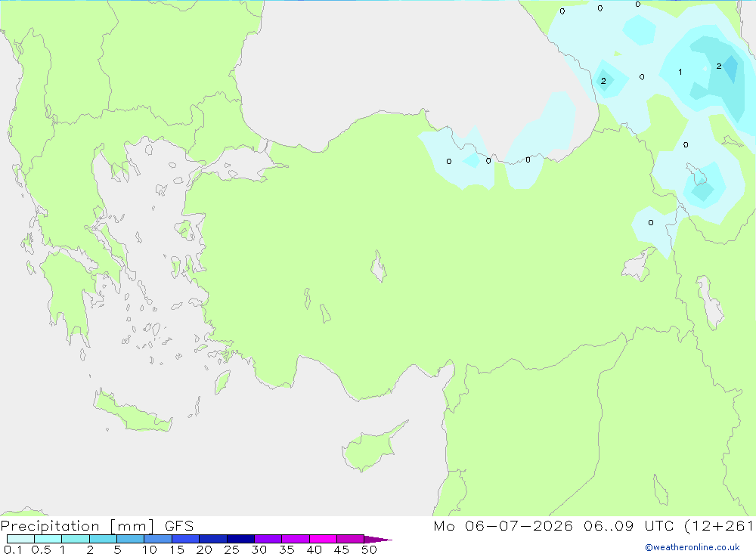This screenshot has height=554, width=756.
Task: Click the '5' legend scale label
Action: pos(117,549)
